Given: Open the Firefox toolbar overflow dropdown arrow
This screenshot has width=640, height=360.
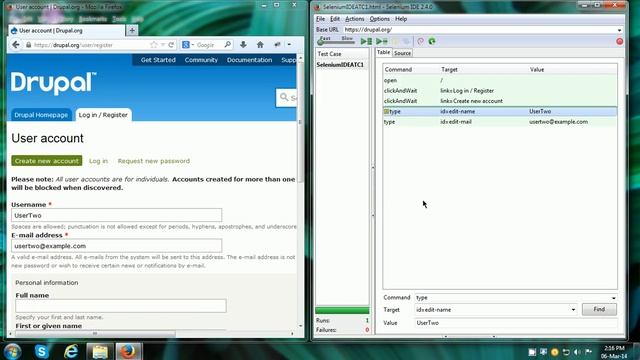Looking at the screenshot, I should [x=289, y=45].
